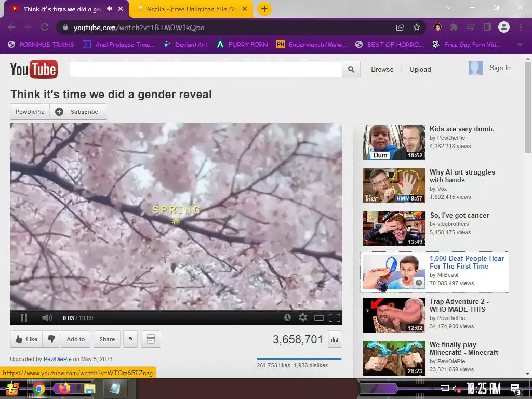The width and height of the screenshot is (532, 399).
Task: Pause the video with the pause button
Action: [x=24, y=318]
